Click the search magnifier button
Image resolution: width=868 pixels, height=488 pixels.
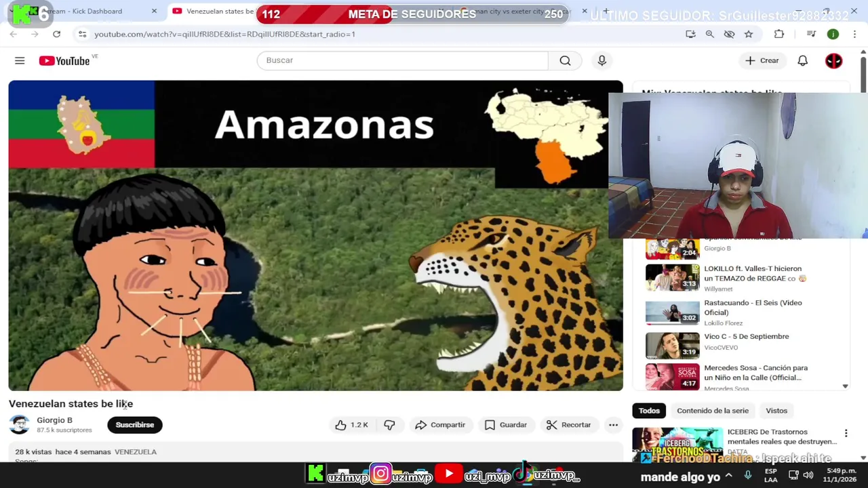pos(565,60)
